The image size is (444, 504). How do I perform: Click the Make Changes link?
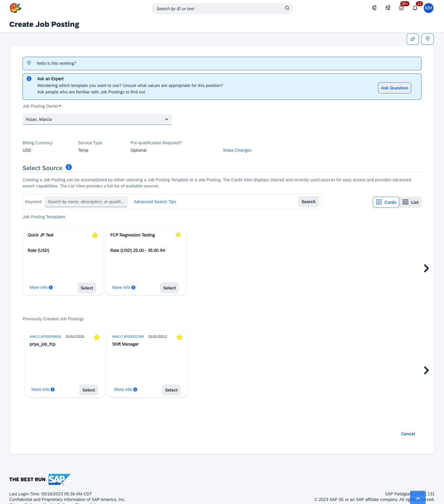237,150
